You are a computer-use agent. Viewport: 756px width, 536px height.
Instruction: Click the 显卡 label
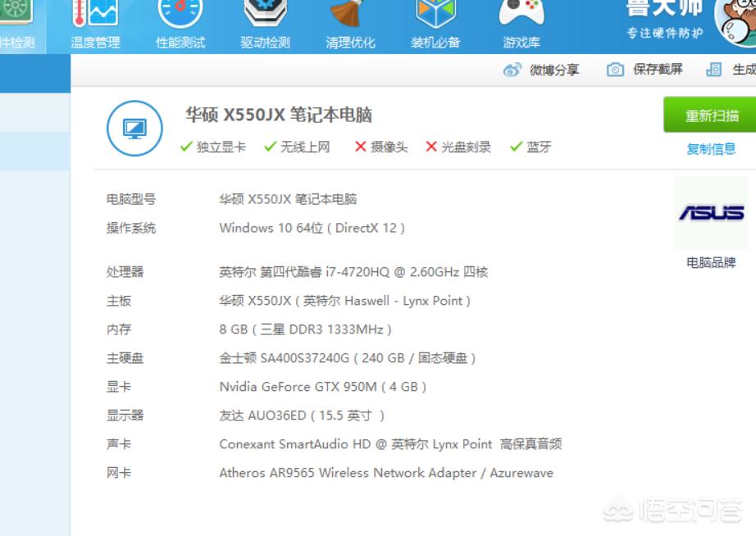pyautogui.click(x=119, y=387)
